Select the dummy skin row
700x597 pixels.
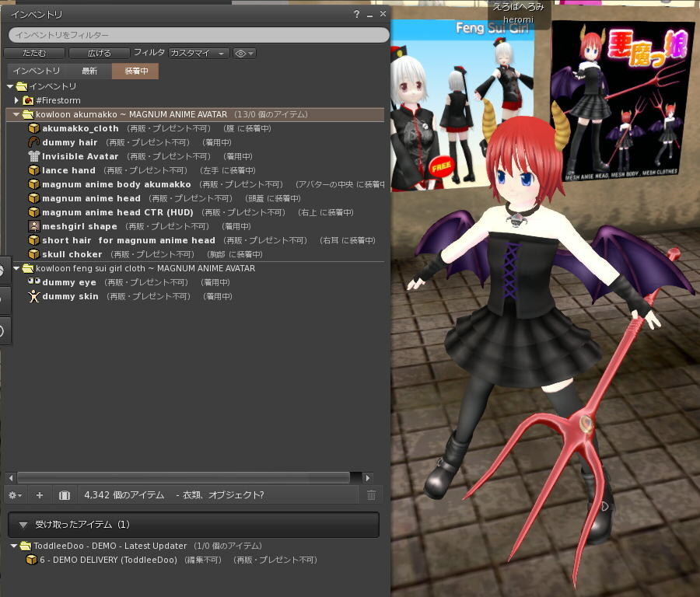point(195,296)
